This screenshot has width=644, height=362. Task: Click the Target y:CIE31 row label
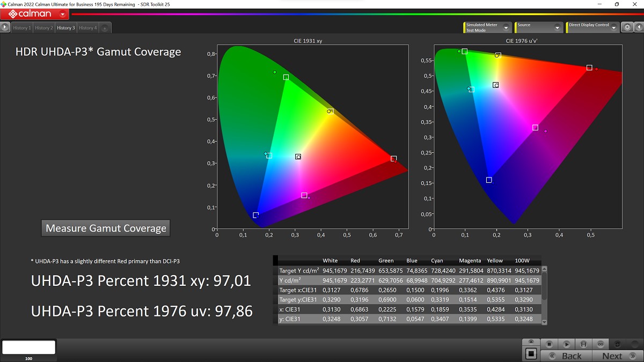tap(298, 300)
